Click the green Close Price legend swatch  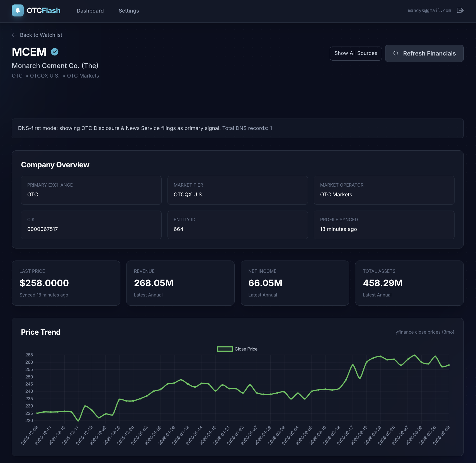click(x=225, y=349)
